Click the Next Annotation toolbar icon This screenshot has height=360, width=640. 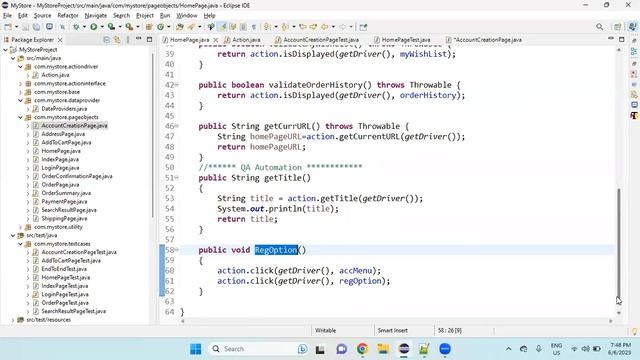tap(267, 27)
